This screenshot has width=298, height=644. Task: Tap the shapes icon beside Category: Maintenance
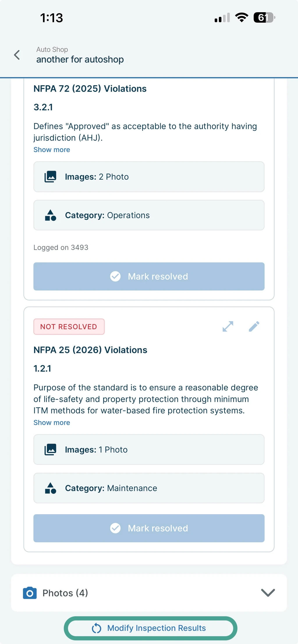[x=50, y=488]
